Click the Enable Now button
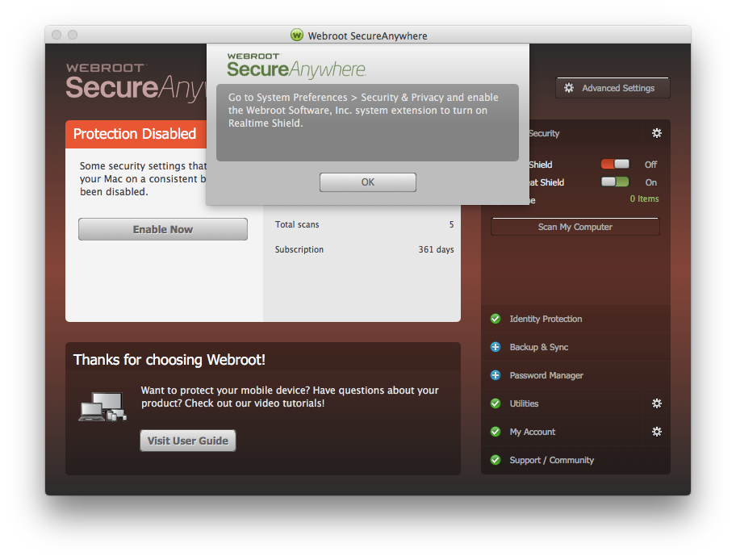 click(163, 229)
